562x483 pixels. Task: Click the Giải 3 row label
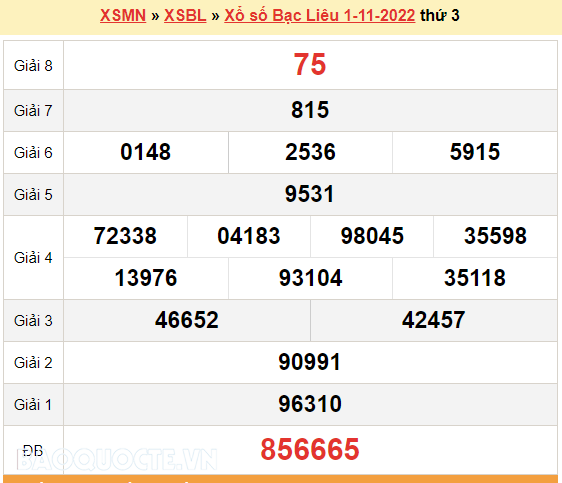pyautogui.click(x=33, y=321)
